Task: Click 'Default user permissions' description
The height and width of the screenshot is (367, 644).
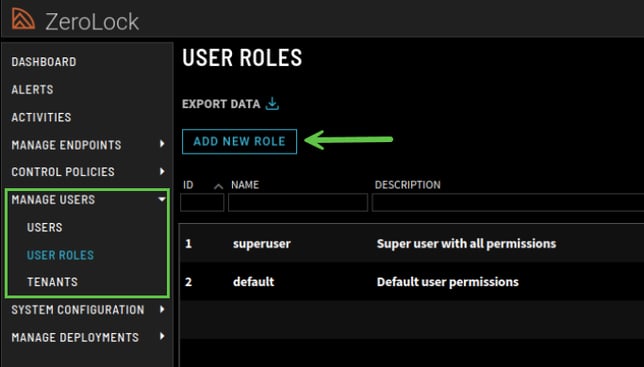Action: click(x=448, y=282)
